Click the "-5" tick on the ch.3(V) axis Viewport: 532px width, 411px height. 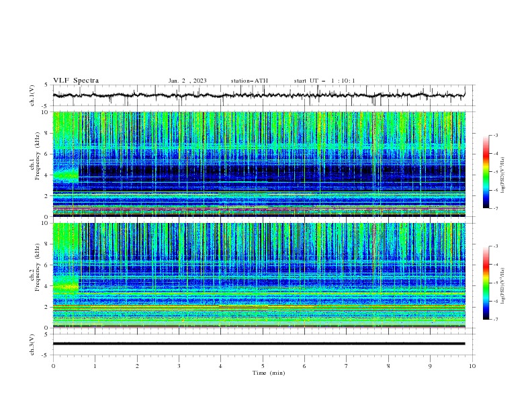(45, 355)
